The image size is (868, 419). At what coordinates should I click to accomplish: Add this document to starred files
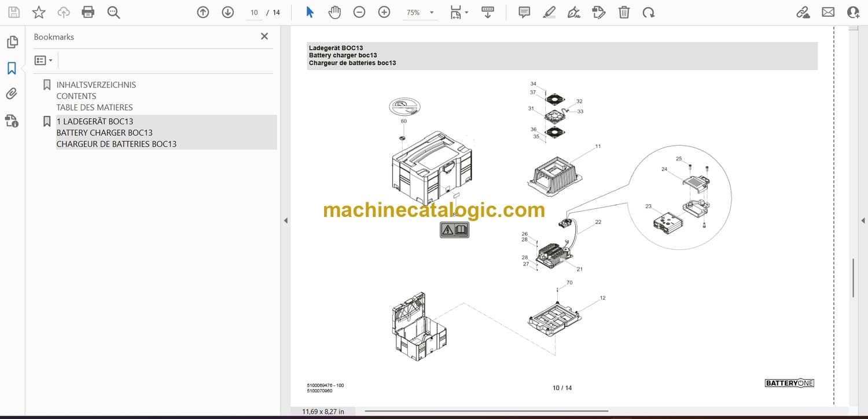pos(39,12)
